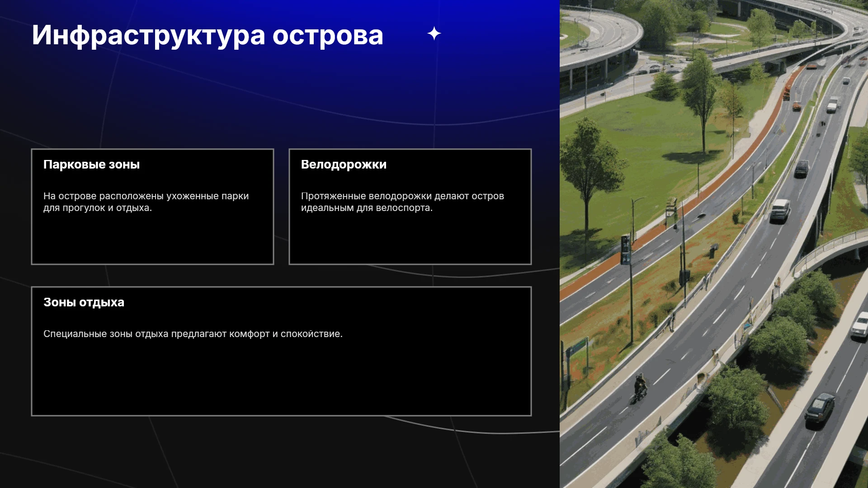Click empty space inside Зоны отдыха card
Viewport: 868px width, 488px height.
tap(281, 380)
